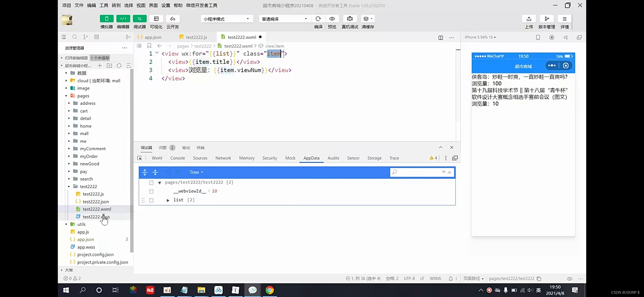Click the element inspector arrow in debugger

pos(140,158)
